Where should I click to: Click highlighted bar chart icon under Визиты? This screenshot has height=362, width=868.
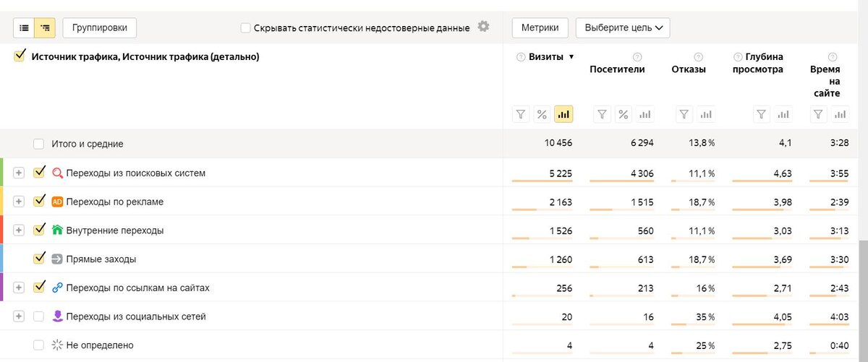[563, 114]
